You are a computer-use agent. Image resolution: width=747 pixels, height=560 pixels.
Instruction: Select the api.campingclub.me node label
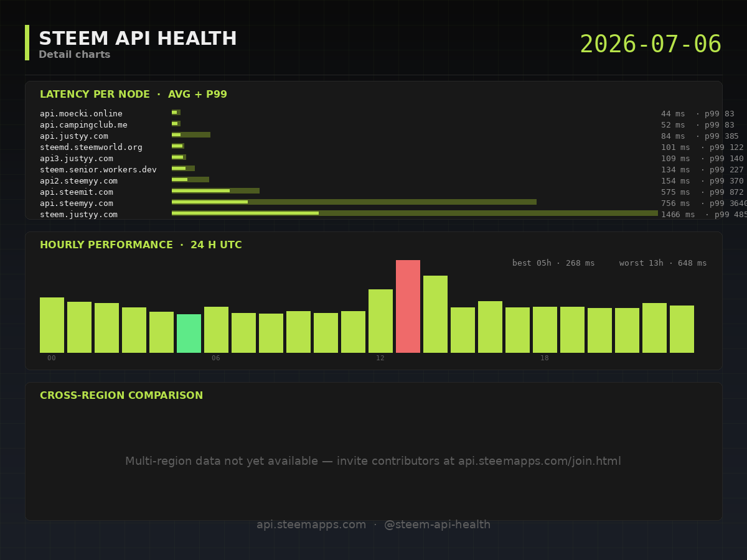(83, 125)
